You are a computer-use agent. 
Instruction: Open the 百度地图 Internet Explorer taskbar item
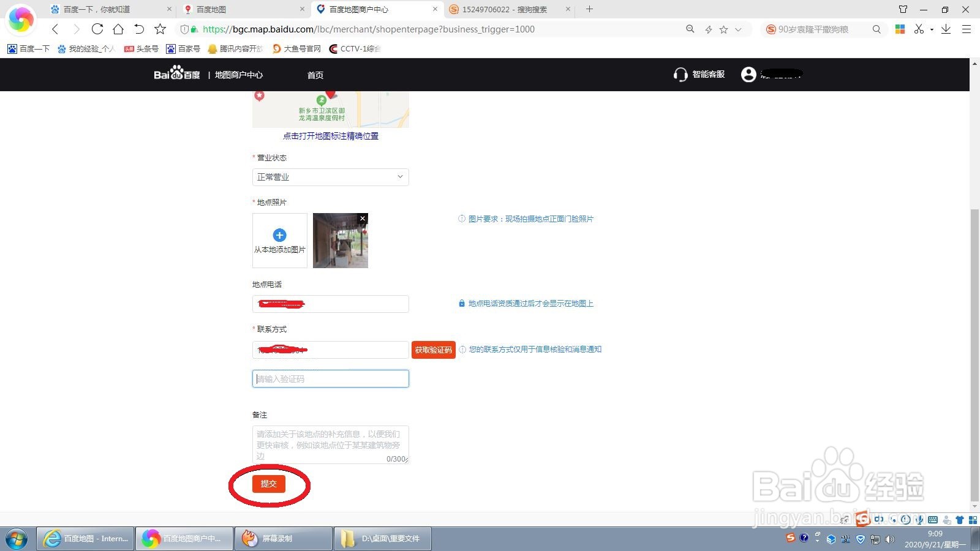point(86,539)
